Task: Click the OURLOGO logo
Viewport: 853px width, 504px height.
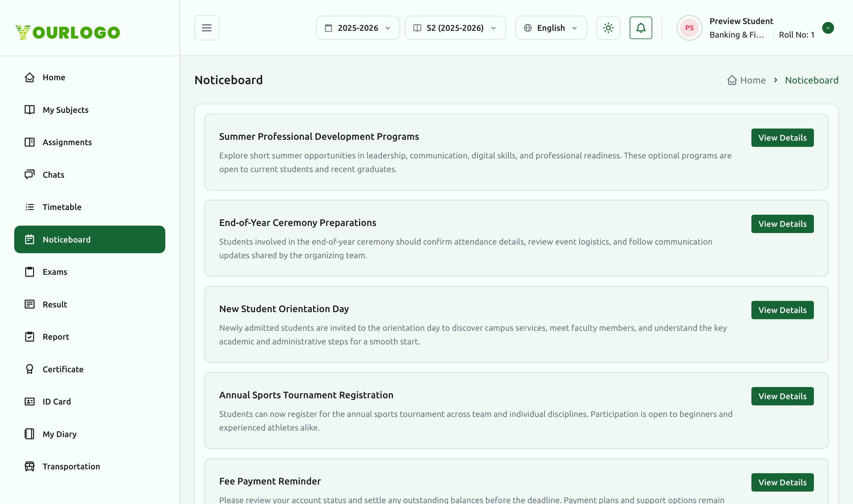Action: [x=68, y=33]
